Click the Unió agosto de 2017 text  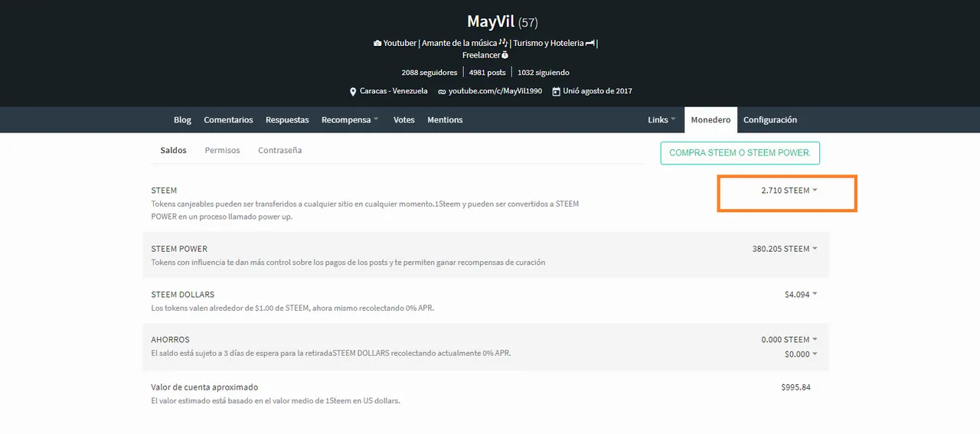point(599,91)
